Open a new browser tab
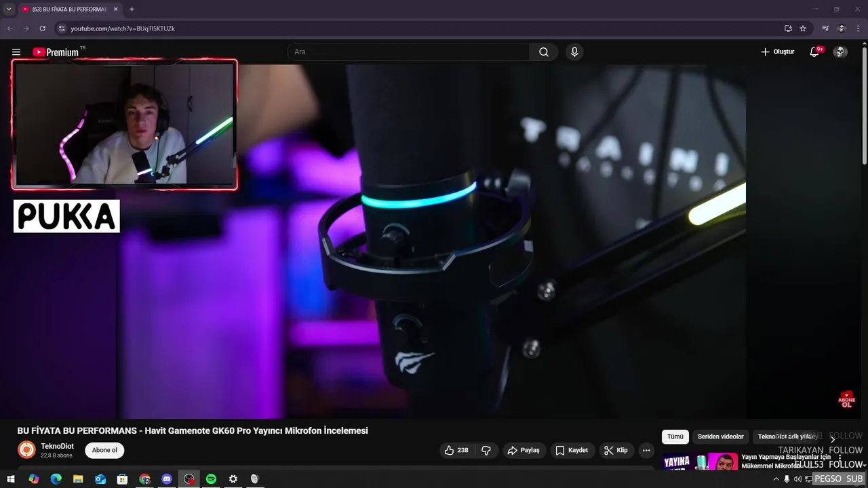This screenshot has width=868, height=488. pyautogui.click(x=132, y=9)
